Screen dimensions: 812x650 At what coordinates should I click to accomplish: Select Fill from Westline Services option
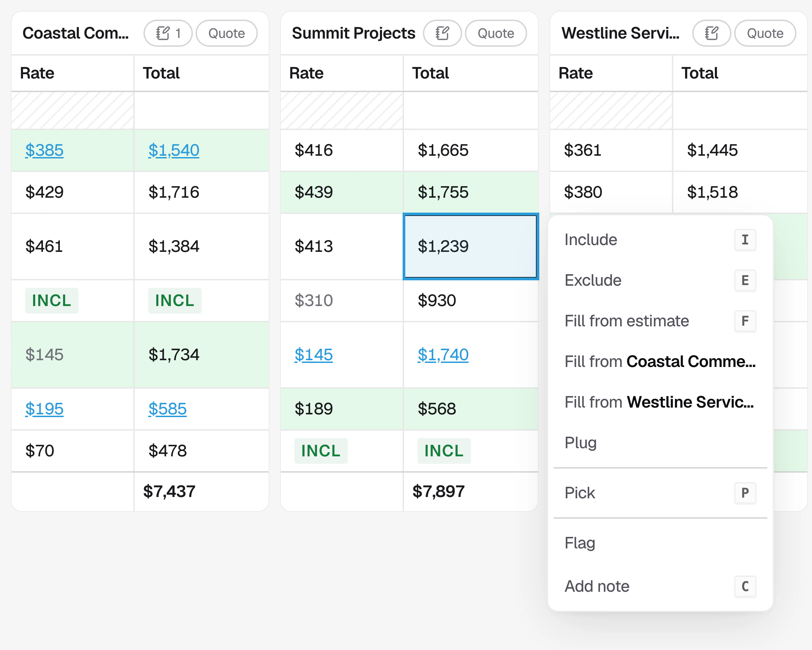(660, 403)
